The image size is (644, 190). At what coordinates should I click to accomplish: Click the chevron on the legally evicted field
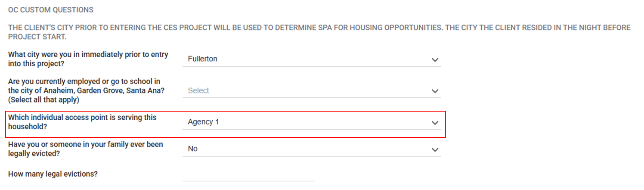[435, 150]
